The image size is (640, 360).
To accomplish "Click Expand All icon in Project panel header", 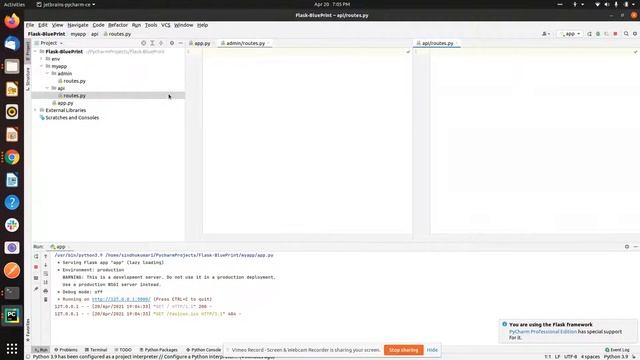I will pos(152,43).
